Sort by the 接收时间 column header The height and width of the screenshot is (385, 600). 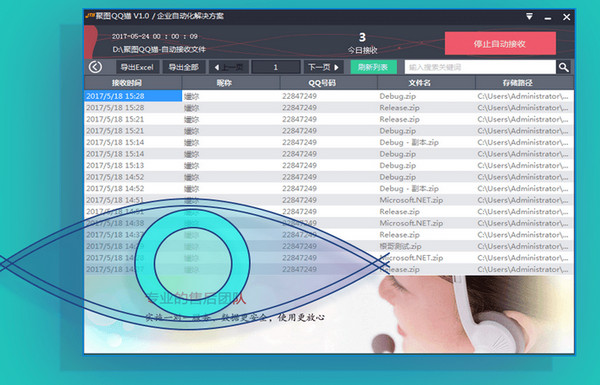point(132,83)
